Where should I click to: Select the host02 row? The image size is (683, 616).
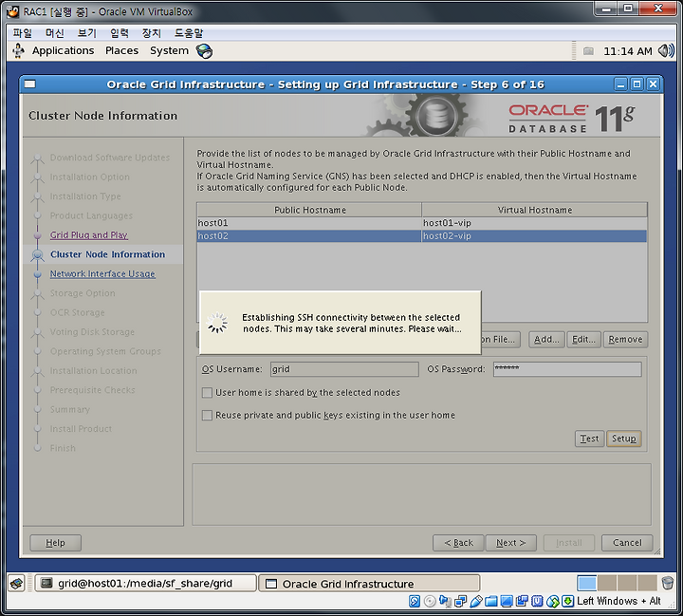click(x=421, y=235)
